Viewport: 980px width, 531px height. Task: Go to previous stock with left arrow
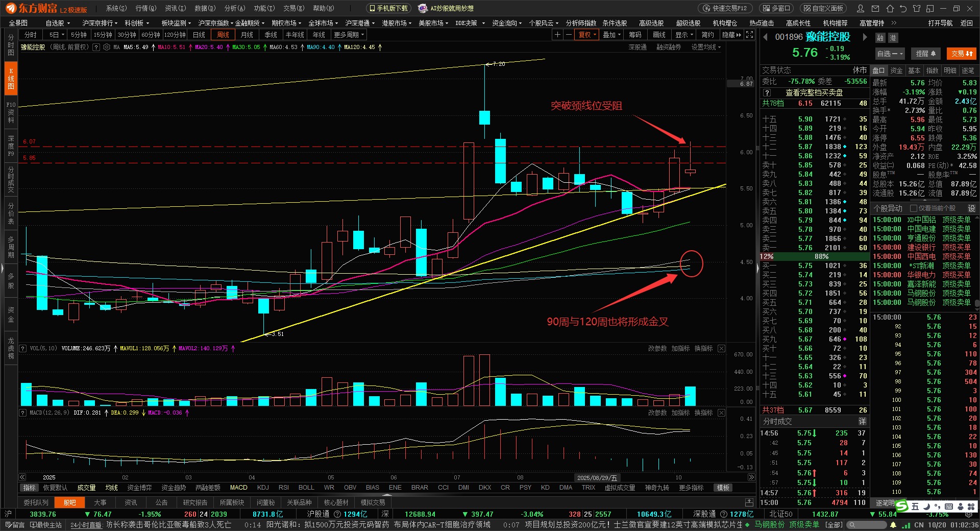[765, 37]
